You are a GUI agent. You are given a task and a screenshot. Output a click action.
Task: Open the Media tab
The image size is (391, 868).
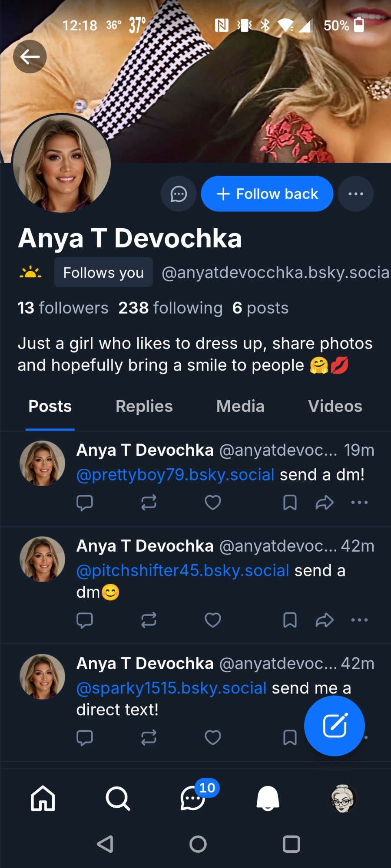coord(240,406)
